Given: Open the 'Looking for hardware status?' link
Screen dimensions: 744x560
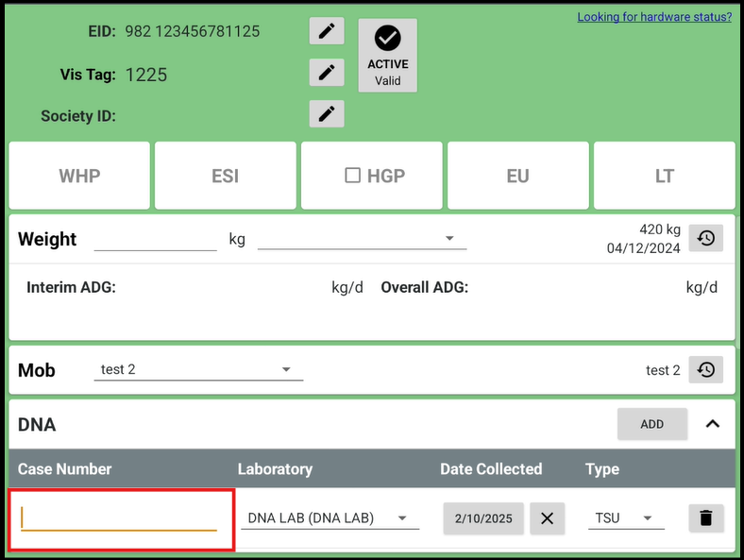Looking at the screenshot, I should tap(654, 17).
